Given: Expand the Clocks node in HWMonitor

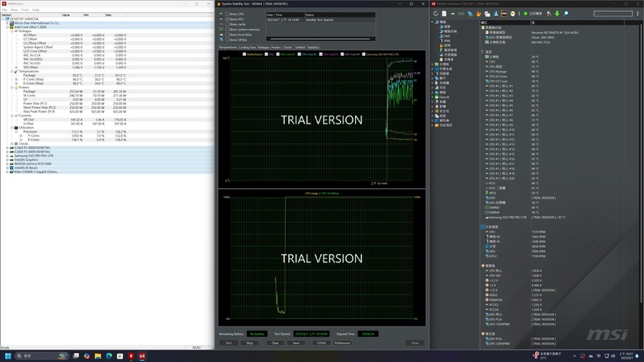Looking at the screenshot, I should coord(12,143).
